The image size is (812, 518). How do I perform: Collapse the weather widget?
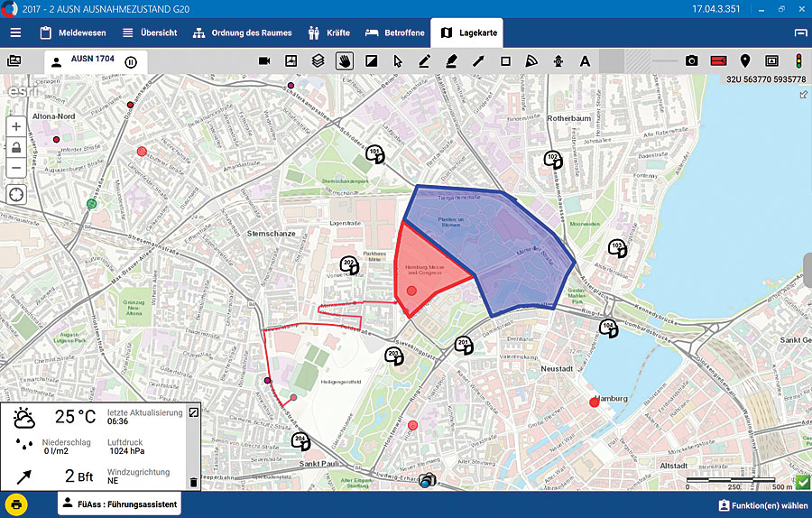193,412
